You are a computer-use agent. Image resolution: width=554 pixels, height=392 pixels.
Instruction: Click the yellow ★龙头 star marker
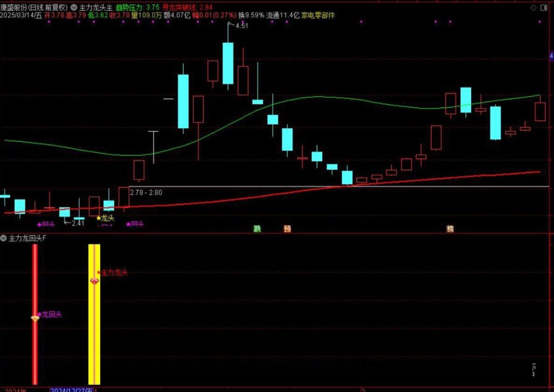tap(105, 218)
